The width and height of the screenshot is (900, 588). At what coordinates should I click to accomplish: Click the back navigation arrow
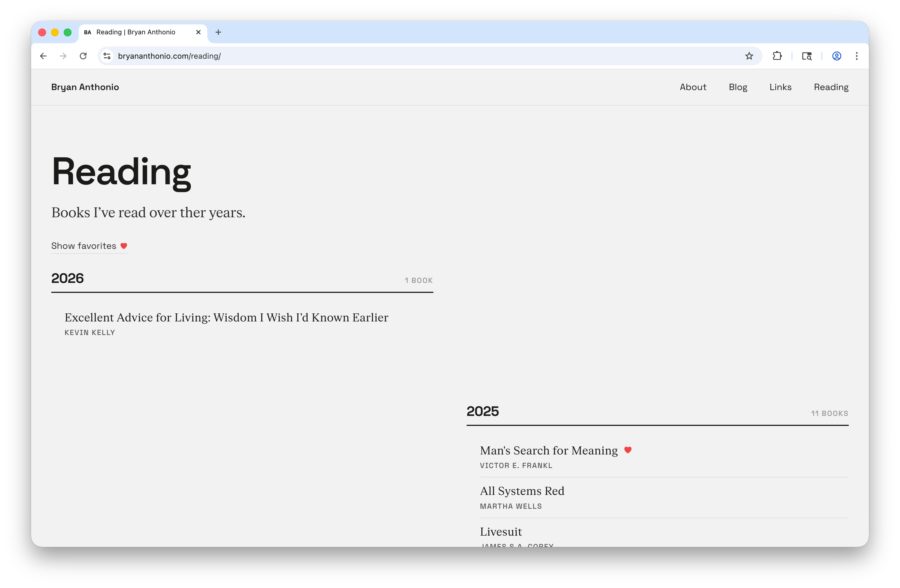click(43, 56)
